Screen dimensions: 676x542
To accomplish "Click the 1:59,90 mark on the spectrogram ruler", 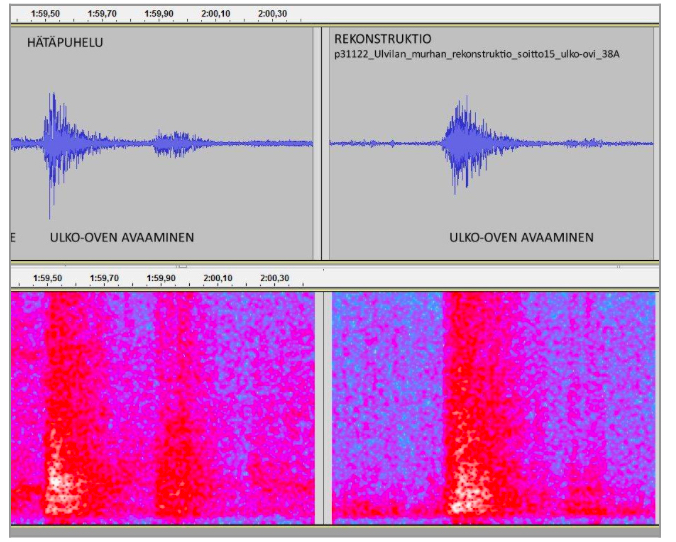I will click(161, 278).
